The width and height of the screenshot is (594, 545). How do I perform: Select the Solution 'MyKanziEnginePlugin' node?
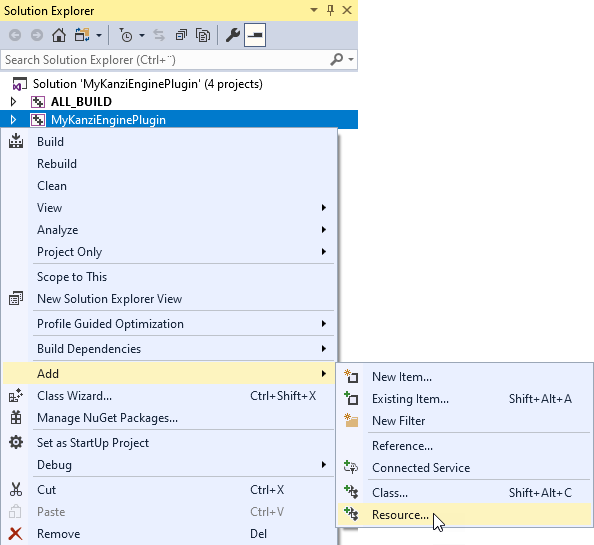(x=147, y=84)
